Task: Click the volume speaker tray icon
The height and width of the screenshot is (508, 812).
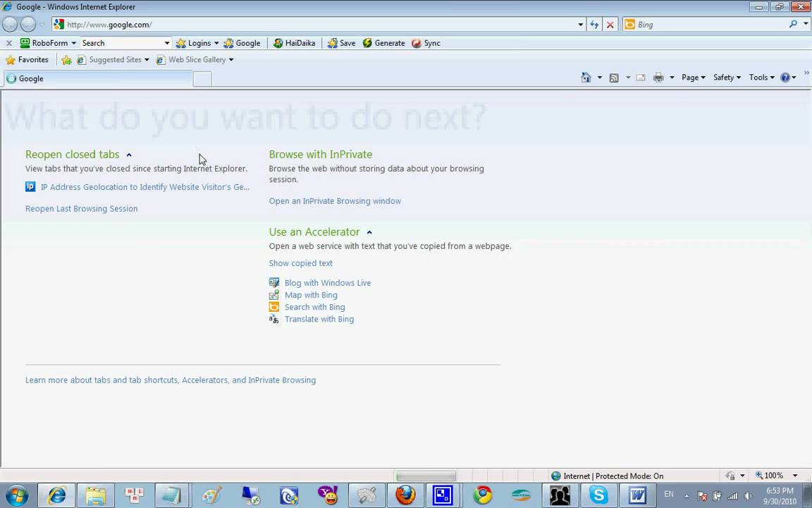Action: pos(748,496)
